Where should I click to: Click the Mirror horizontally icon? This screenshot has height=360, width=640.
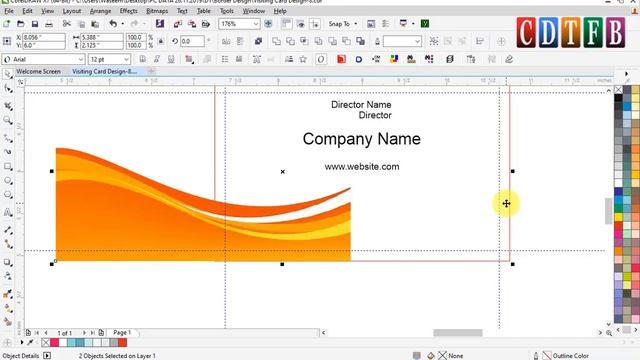tap(226, 41)
